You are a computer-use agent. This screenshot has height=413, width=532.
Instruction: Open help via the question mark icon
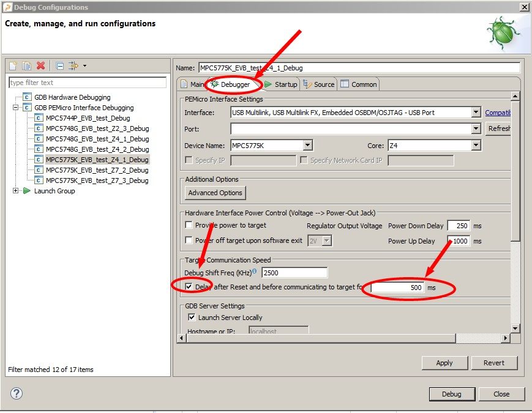click(15, 394)
